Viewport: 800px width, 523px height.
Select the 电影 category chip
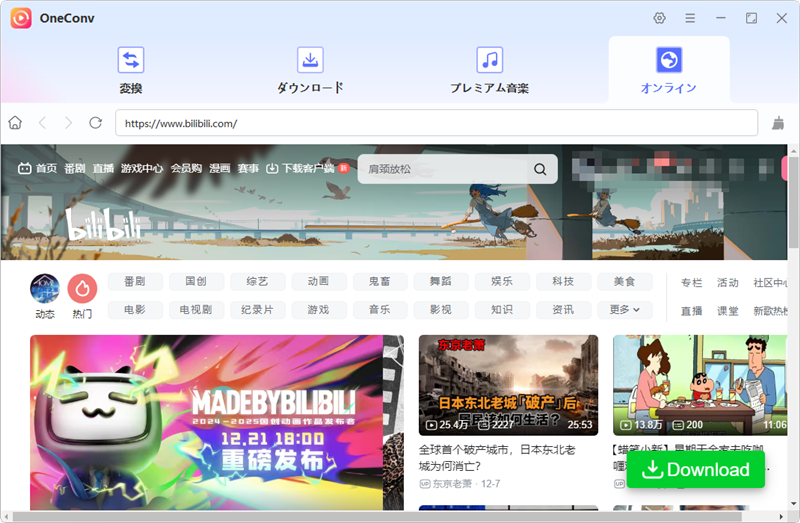point(135,310)
